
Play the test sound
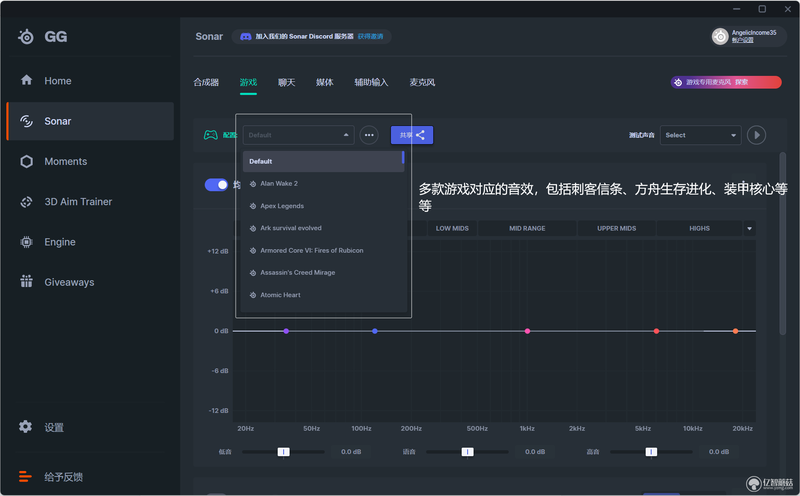(756, 135)
